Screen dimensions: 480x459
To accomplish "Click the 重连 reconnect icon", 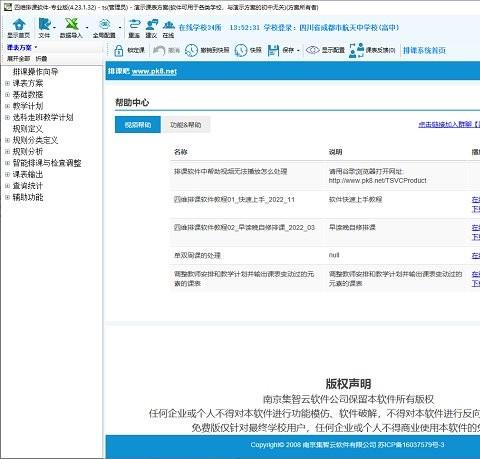I will click(134, 24).
